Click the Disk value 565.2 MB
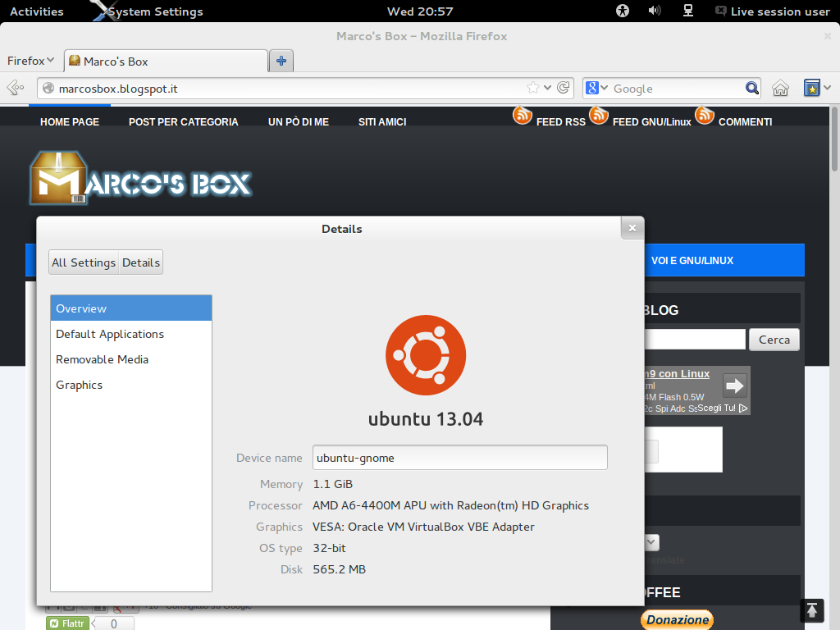This screenshot has height=630, width=840. point(339,569)
